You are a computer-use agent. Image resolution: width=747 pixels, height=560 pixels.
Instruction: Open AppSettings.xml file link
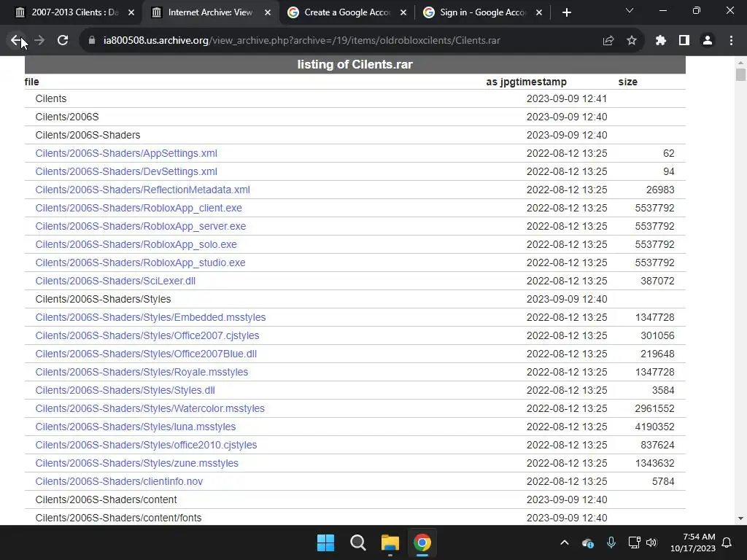(x=126, y=153)
